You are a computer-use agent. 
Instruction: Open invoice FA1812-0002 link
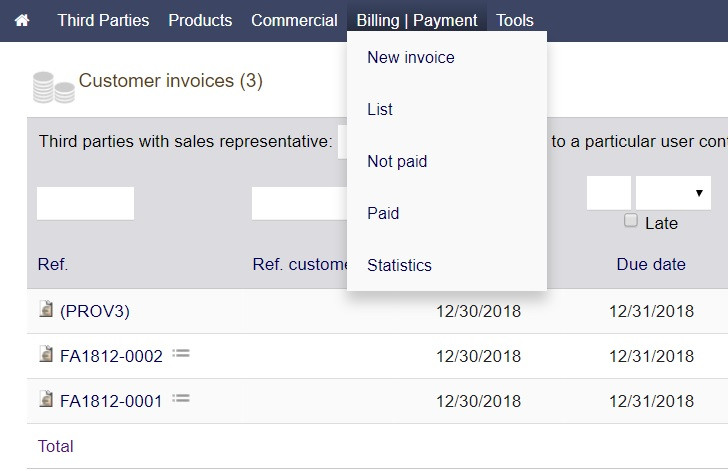[111, 355]
